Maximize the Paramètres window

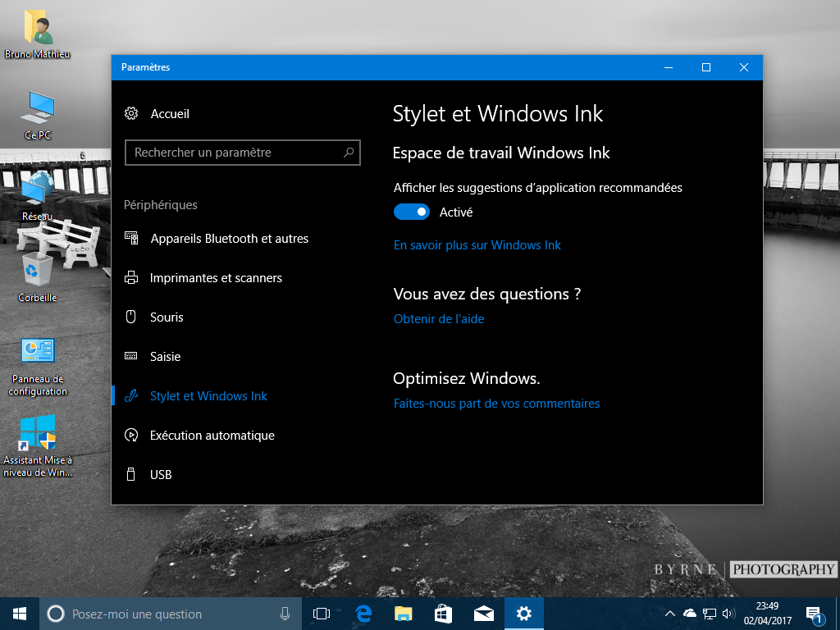tap(706, 67)
